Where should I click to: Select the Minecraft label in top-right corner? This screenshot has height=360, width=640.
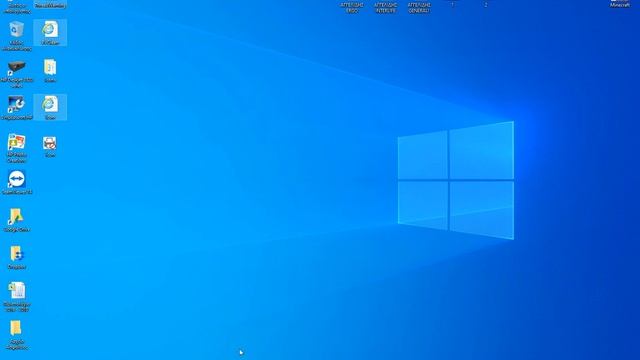click(x=620, y=5)
